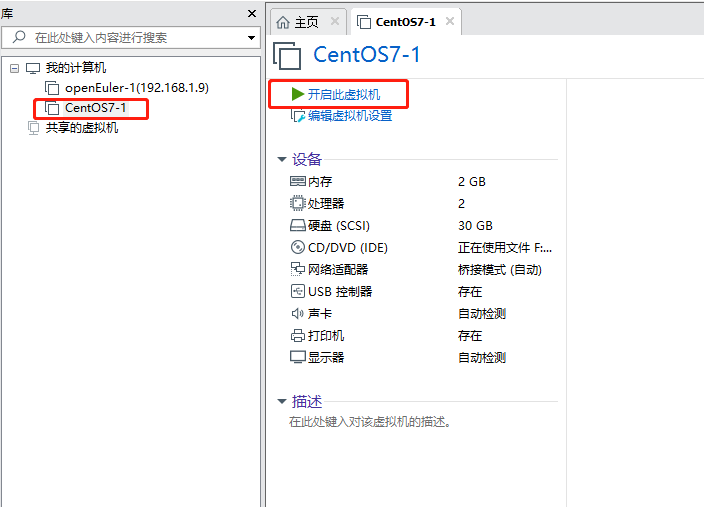
Task: Click the 2 GB memory value
Action: pos(472,181)
